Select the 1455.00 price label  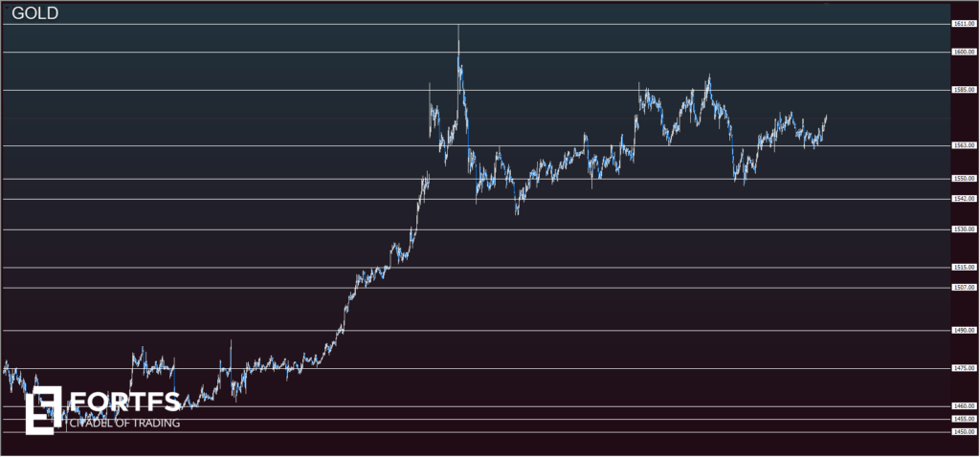963,419
